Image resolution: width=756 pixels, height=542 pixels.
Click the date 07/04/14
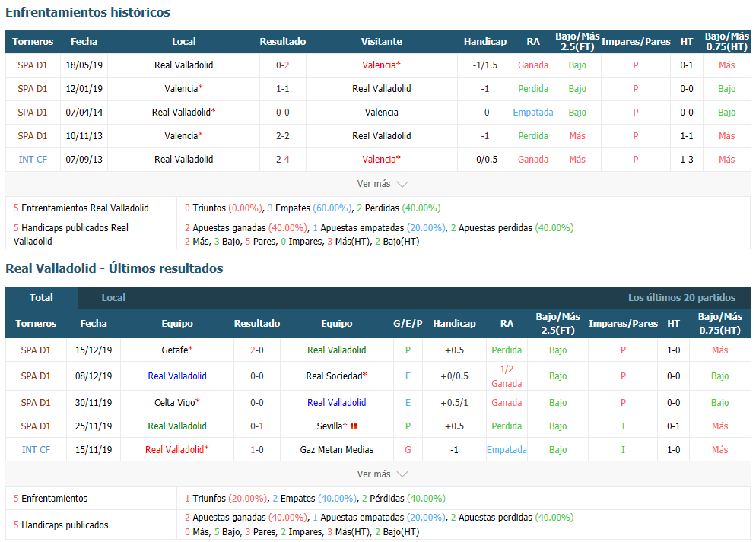[x=84, y=113]
